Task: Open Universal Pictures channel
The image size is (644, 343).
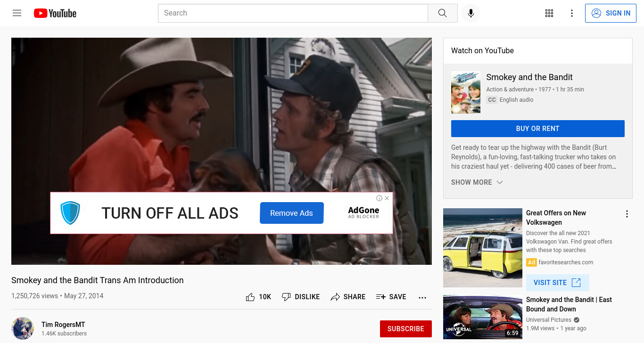Action: point(549,320)
